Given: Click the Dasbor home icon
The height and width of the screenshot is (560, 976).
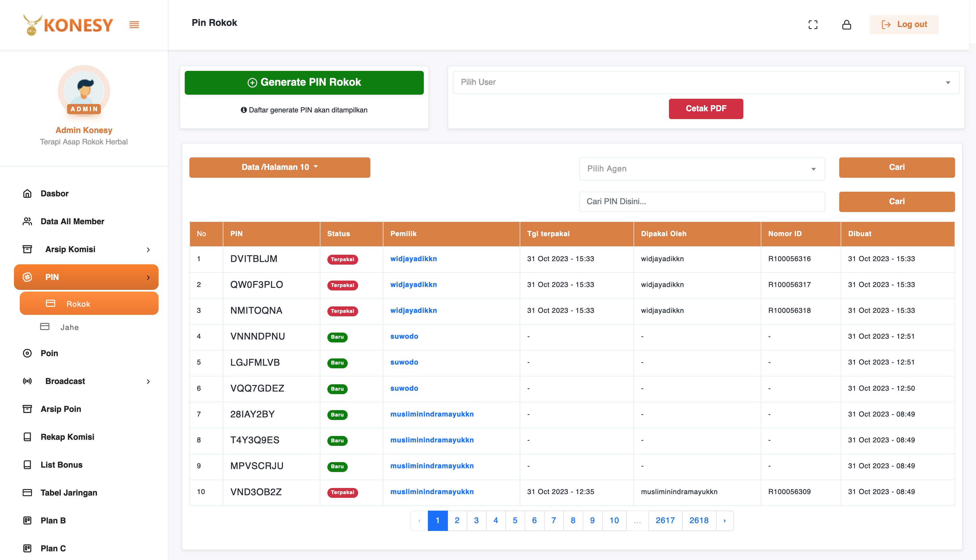Looking at the screenshot, I should pyautogui.click(x=27, y=193).
